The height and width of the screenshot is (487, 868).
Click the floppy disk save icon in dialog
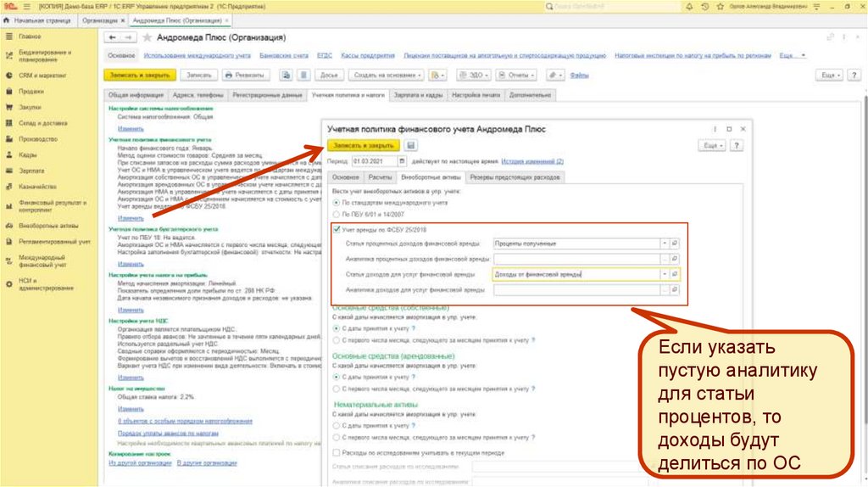coord(411,145)
